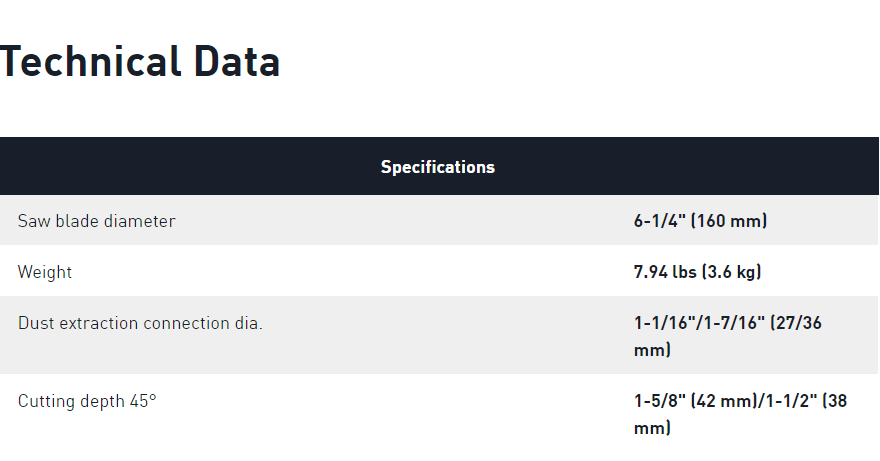Click the word "Saw" in the first row
Viewport: 880px width, 461px height.
point(33,221)
